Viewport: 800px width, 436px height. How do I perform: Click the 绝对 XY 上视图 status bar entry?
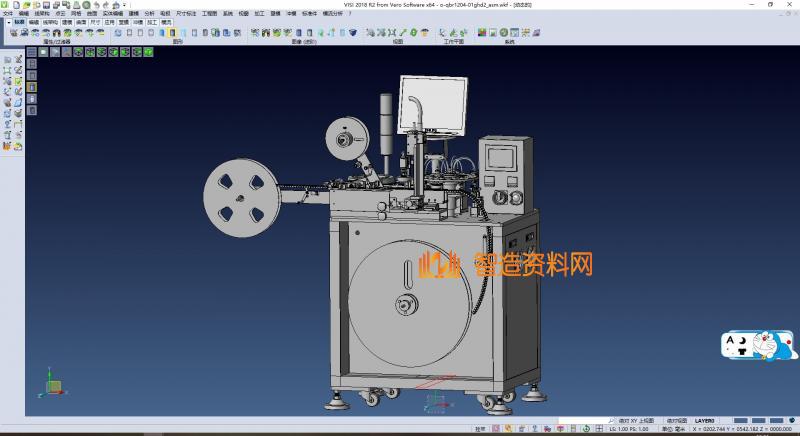click(x=636, y=421)
